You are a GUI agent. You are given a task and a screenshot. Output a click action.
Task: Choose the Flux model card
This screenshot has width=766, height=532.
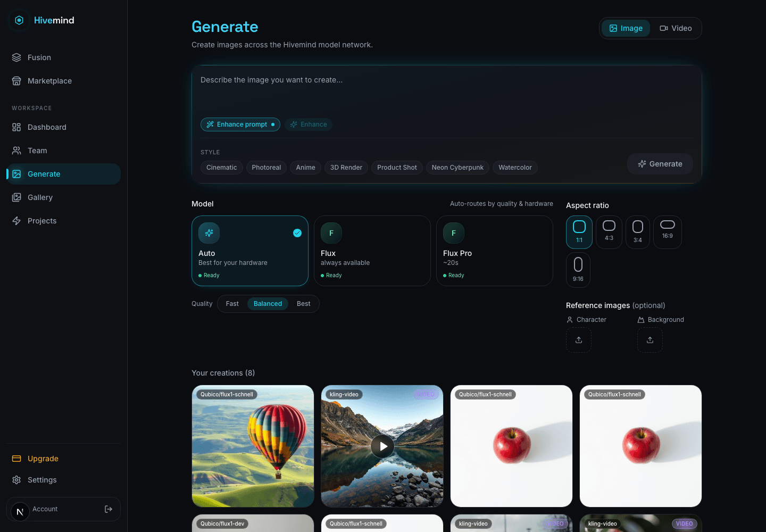372,251
